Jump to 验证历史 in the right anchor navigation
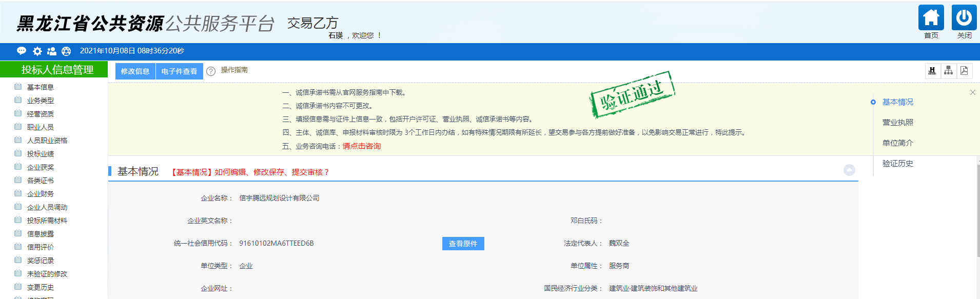Image resolution: width=980 pixels, height=299 pixels. click(897, 164)
